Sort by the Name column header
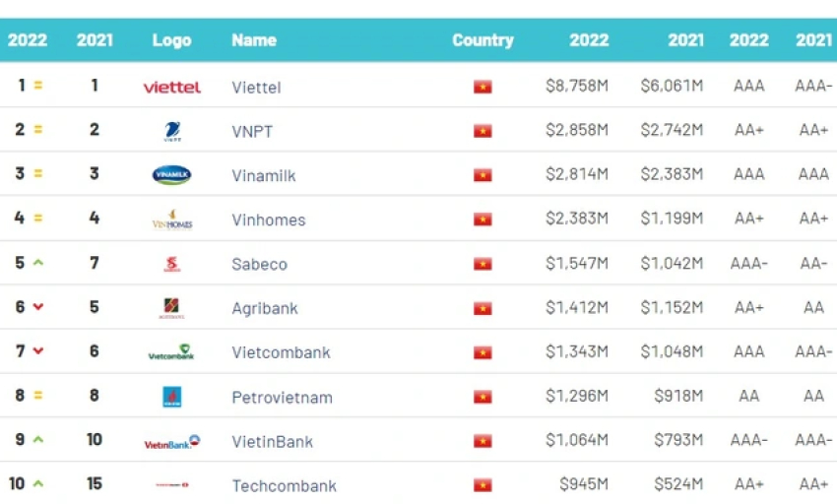Viewport: 837px width, 504px height. [x=254, y=40]
